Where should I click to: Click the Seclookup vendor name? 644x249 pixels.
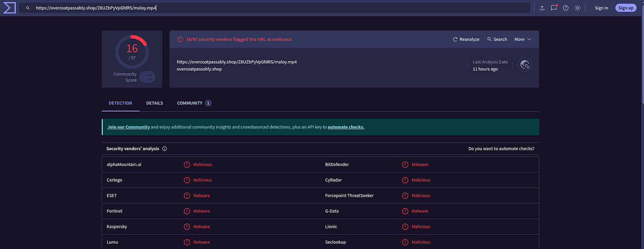pos(336,242)
